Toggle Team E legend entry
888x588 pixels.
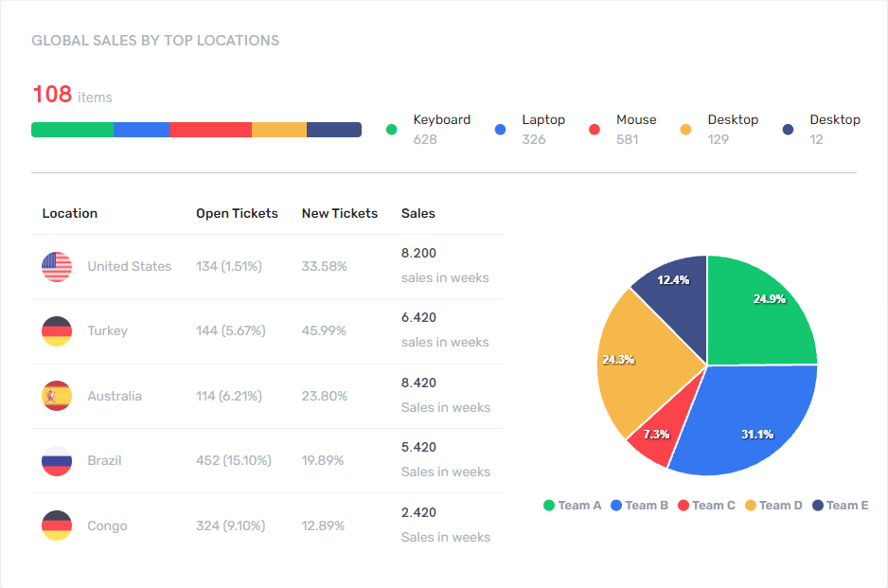point(840,506)
